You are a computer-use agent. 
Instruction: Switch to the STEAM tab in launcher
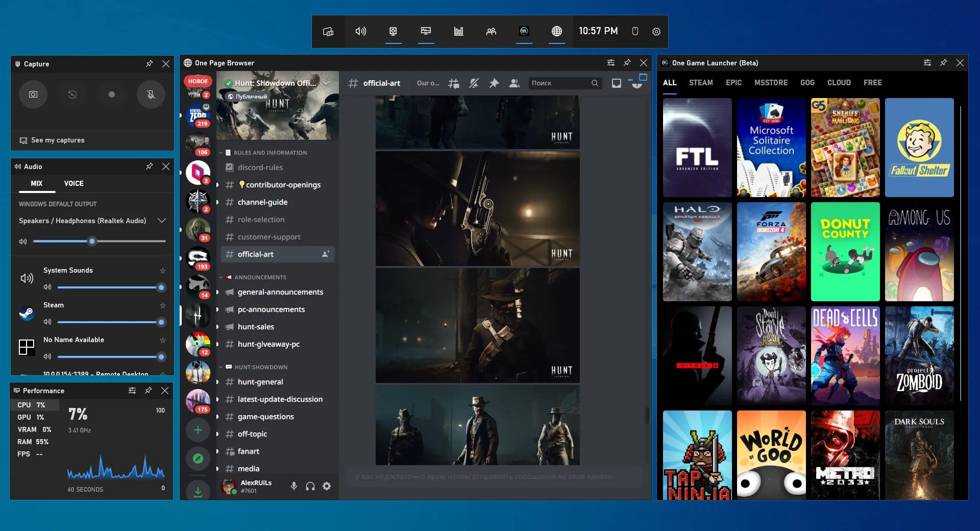701,83
